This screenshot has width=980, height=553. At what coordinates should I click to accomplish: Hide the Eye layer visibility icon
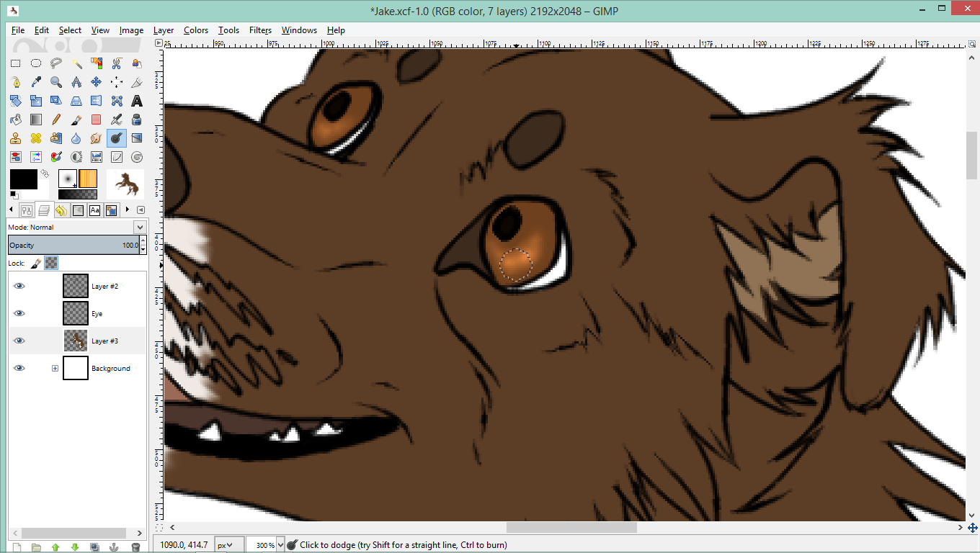tap(19, 313)
